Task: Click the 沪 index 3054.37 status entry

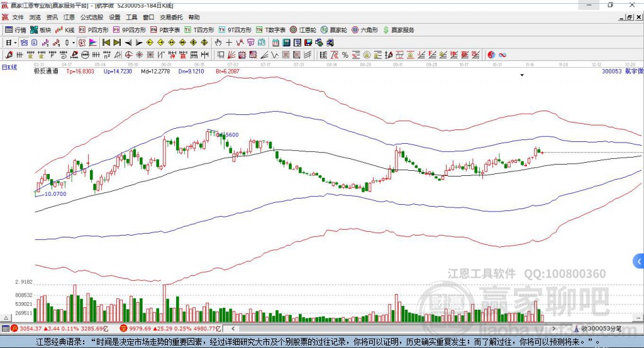Action: pos(60,329)
